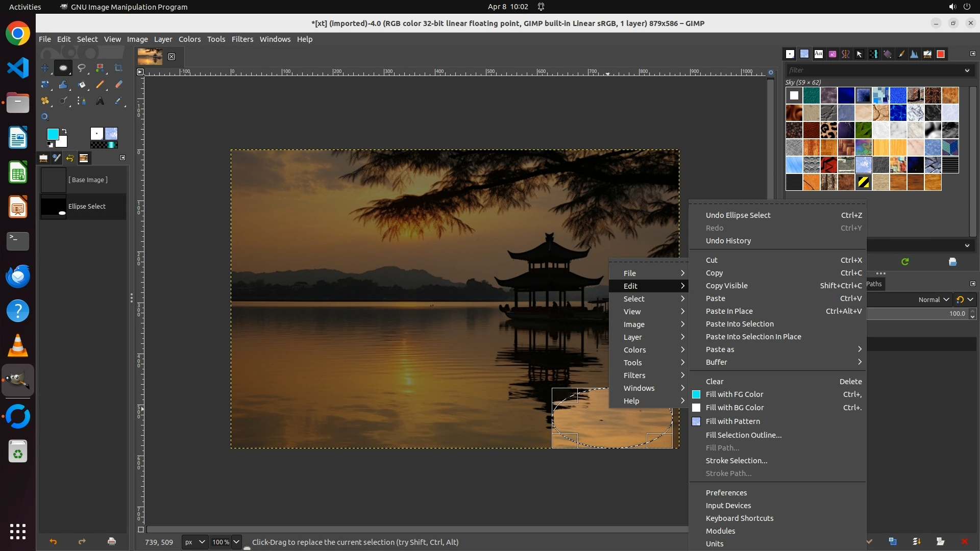This screenshot has height=551, width=980.
Task: Select the Crop tool in toolbox
Action: [x=118, y=68]
